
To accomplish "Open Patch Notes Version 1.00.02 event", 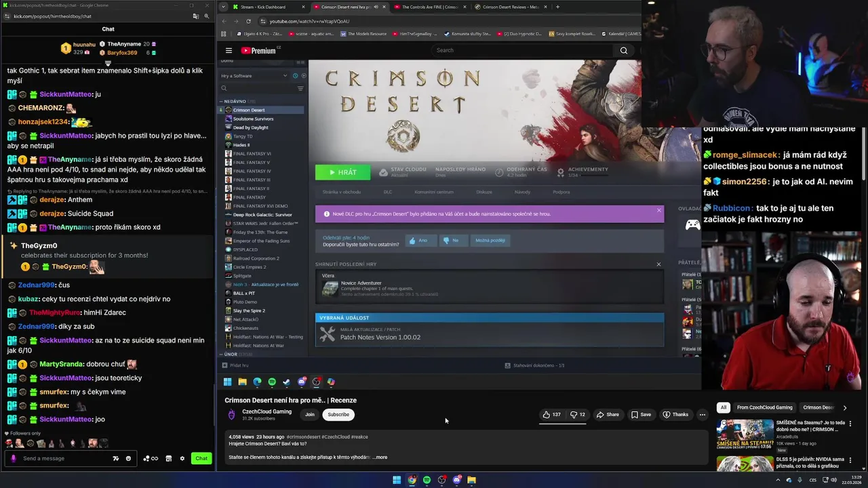I will pyautogui.click(x=490, y=334).
